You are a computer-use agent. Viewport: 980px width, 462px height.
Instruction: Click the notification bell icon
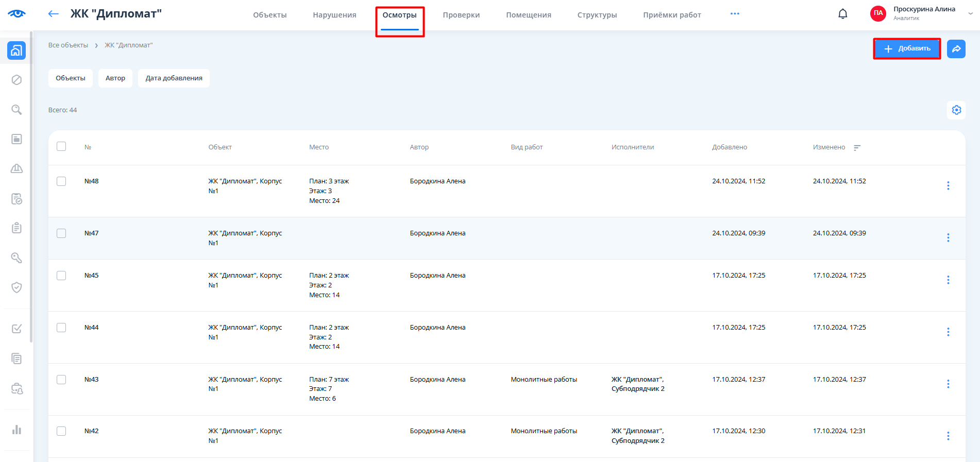[x=842, y=14]
